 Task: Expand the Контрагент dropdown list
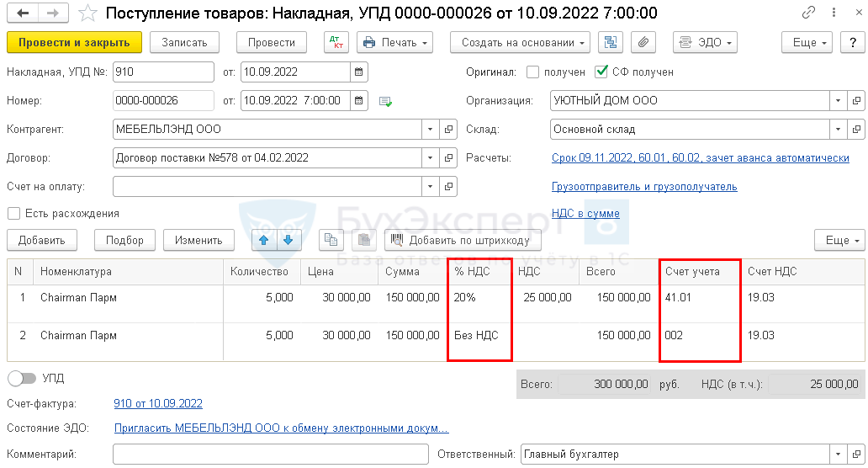pos(430,130)
